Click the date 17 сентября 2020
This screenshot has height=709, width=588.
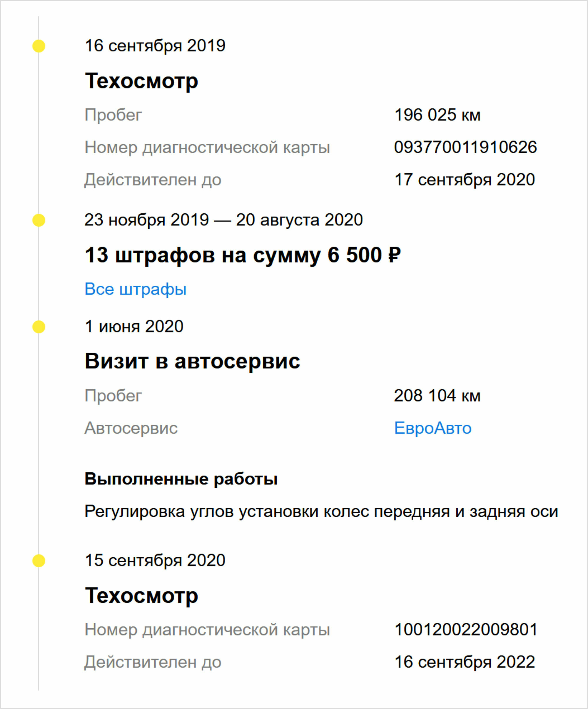465,180
